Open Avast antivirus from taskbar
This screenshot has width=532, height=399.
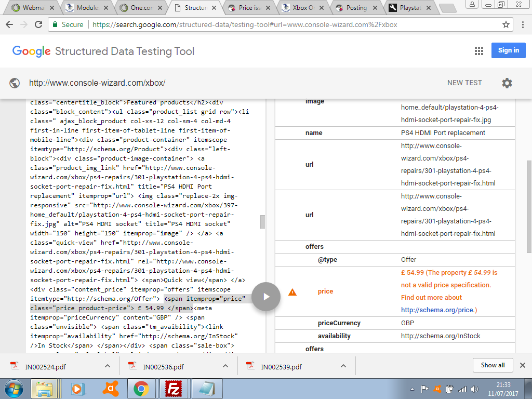coord(110,389)
